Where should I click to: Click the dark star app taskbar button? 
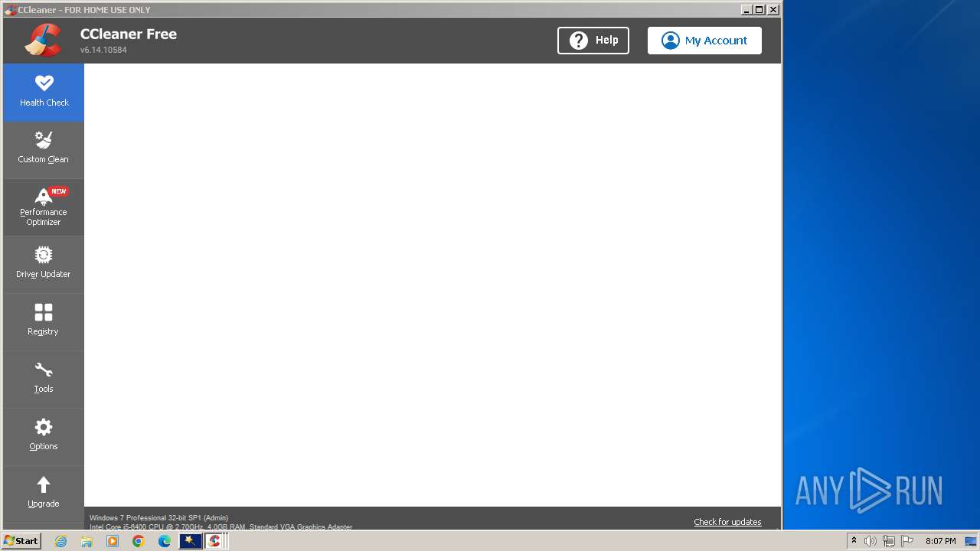[x=190, y=541]
